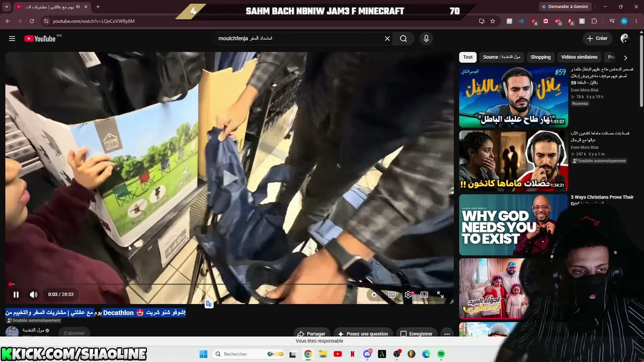The height and width of the screenshot is (362, 644).
Task: Open a new browser tab
Action: point(98,7)
